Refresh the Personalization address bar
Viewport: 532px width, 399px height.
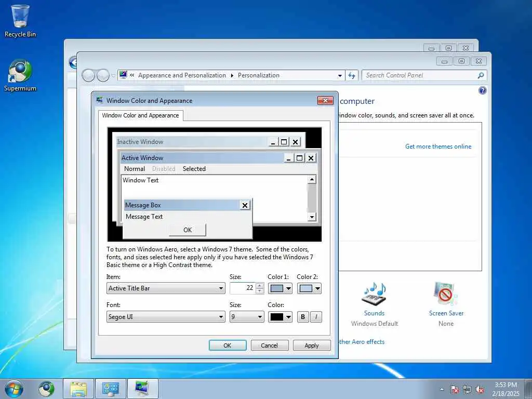click(x=352, y=75)
